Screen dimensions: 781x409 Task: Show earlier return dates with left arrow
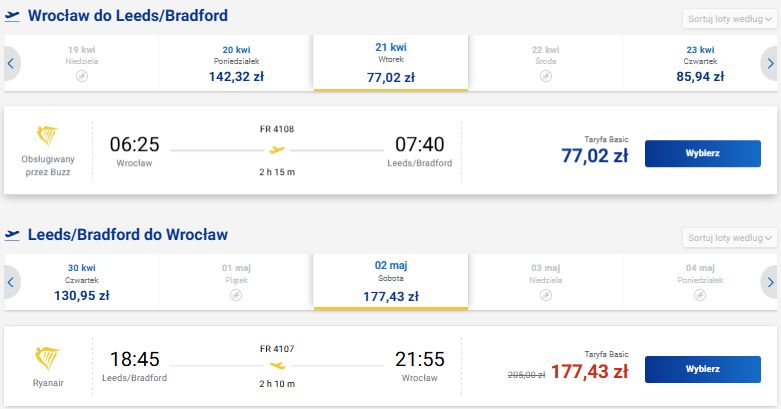[x=11, y=282]
